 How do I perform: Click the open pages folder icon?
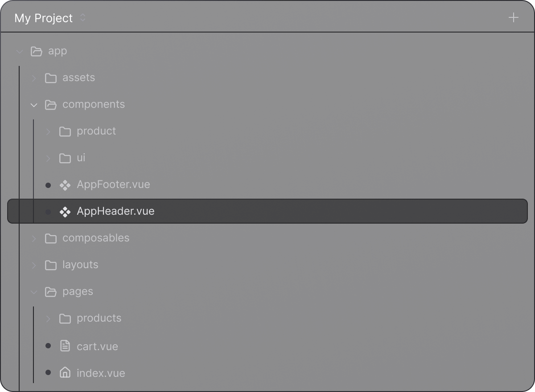tap(51, 292)
